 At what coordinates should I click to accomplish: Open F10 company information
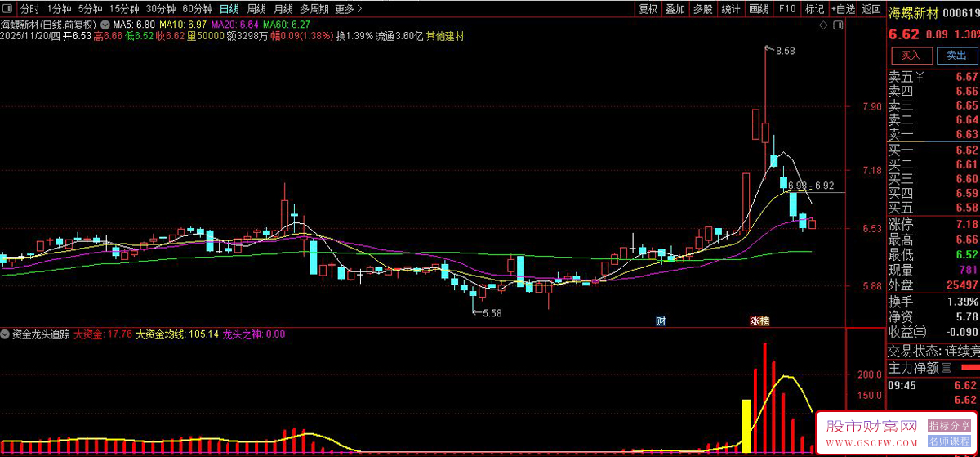[x=786, y=9]
